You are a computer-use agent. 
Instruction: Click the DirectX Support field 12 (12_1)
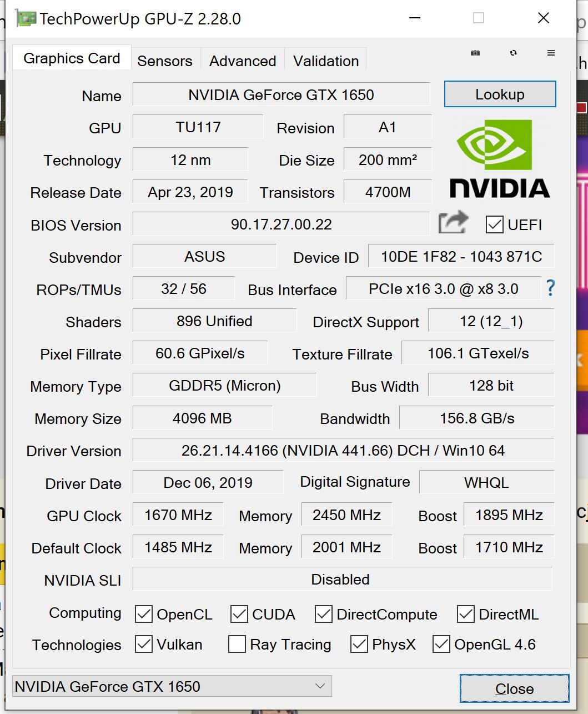coord(491,321)
